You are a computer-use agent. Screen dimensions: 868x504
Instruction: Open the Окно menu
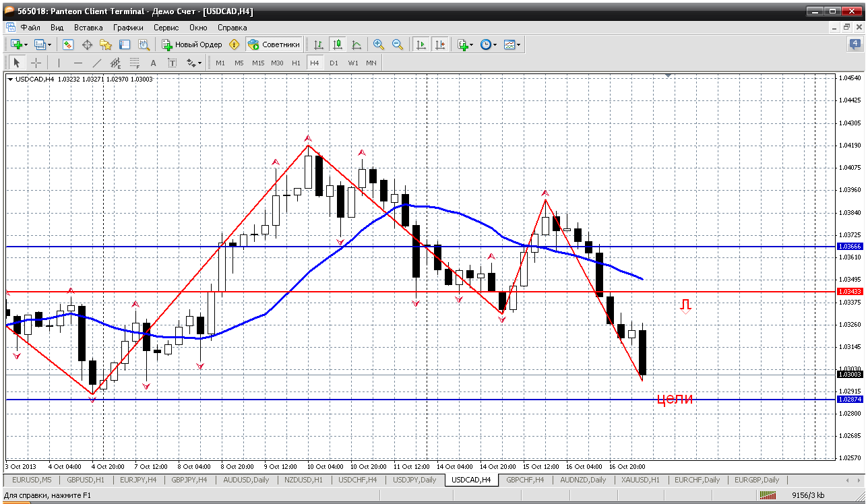(198, 28)
